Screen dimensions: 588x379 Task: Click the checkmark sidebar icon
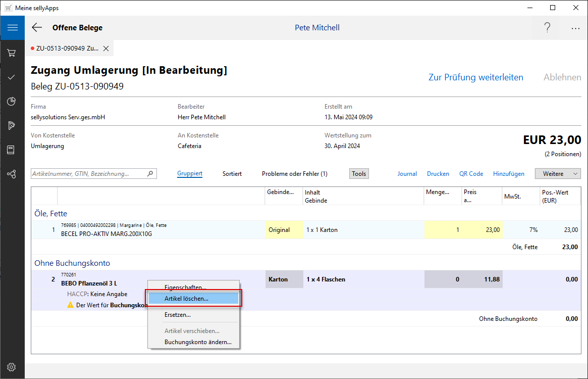click(x=12, y=77)
